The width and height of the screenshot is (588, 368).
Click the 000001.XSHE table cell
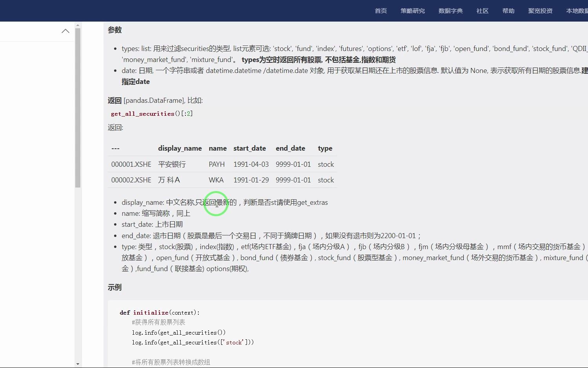coord(131,164)
